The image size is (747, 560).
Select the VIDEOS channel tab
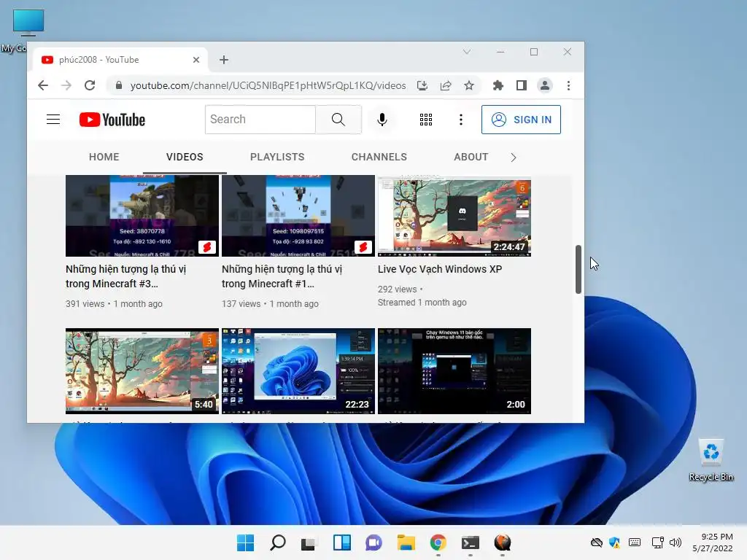tap(185, 157)
